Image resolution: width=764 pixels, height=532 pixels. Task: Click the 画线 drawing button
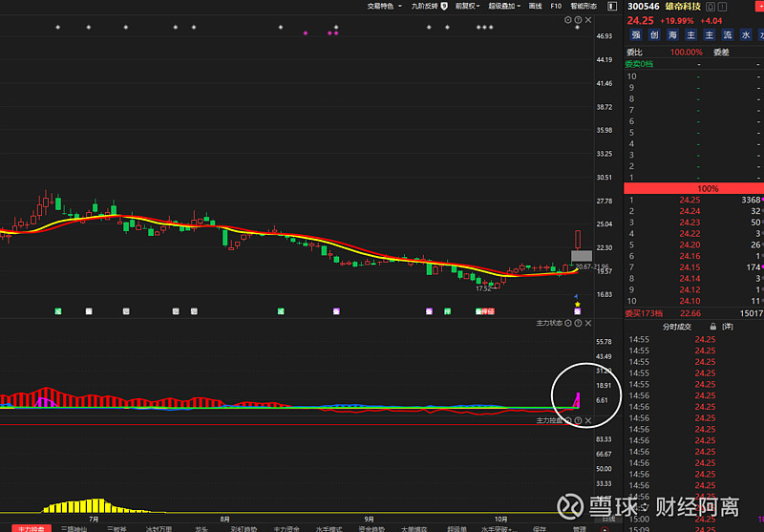536,6
